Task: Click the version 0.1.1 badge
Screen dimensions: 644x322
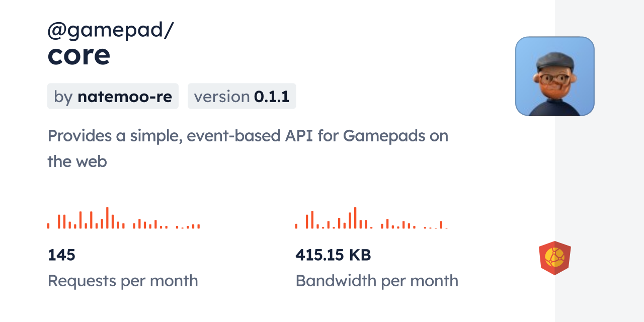Action: coord(242,96)
